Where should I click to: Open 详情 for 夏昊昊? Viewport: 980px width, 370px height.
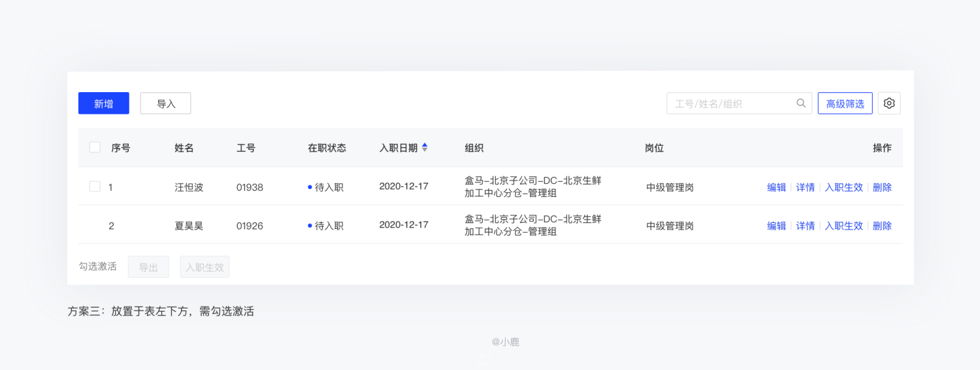pyautogui.click(x=806, y=226)
